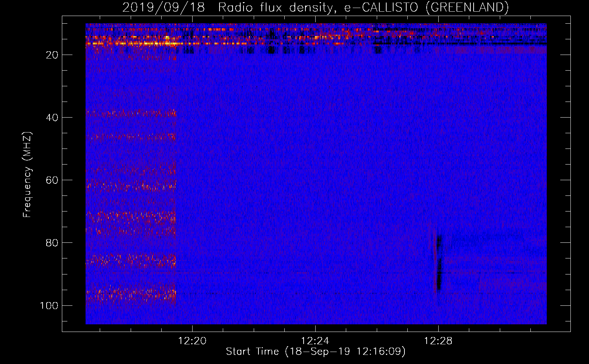Viewport: 589px width, 364px height.
Task: Click the 20 frequency tick label
Action: click(x=52, y=55)
